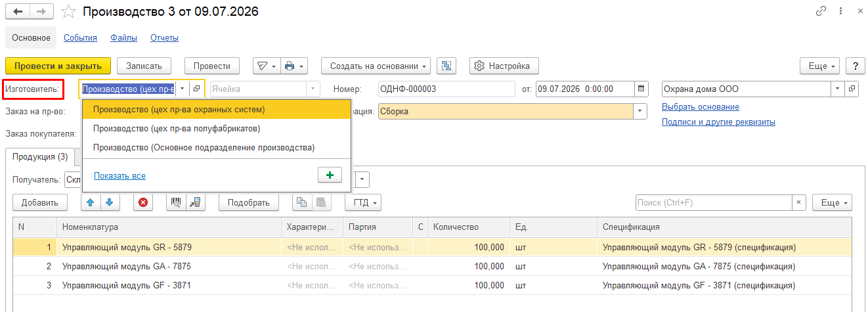This screenshot has width=868, height=312.
Task: Click the Спецификация column header
Action: 725,227
